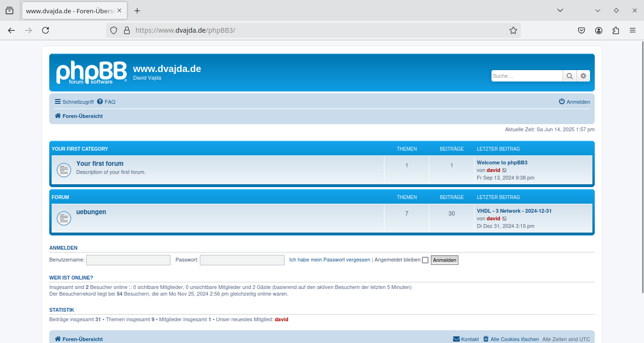Open the list all tabs dropdown
This screenshot has width=644, height=343.
coord(560,10)
